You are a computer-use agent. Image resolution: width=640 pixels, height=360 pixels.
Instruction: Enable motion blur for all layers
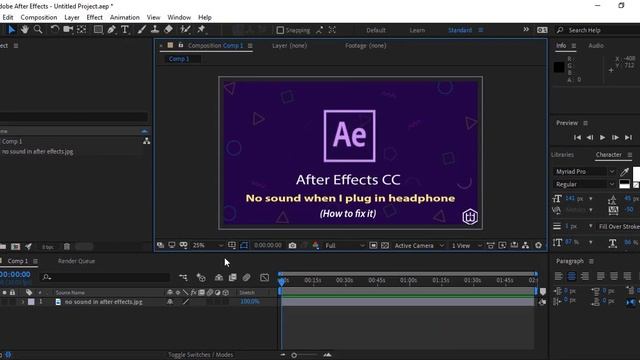(x=247, y=278)
